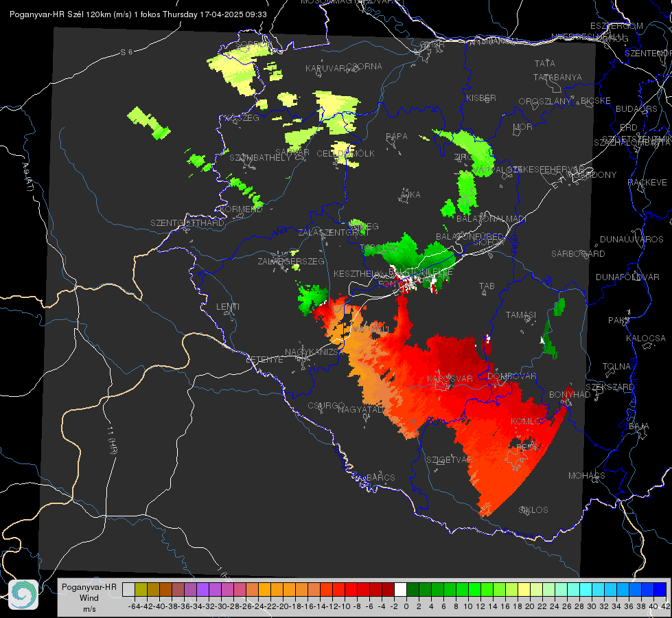Click the TATABANYA city label
The height and width of the screenshot is (618, 672).
click(557, 77)
